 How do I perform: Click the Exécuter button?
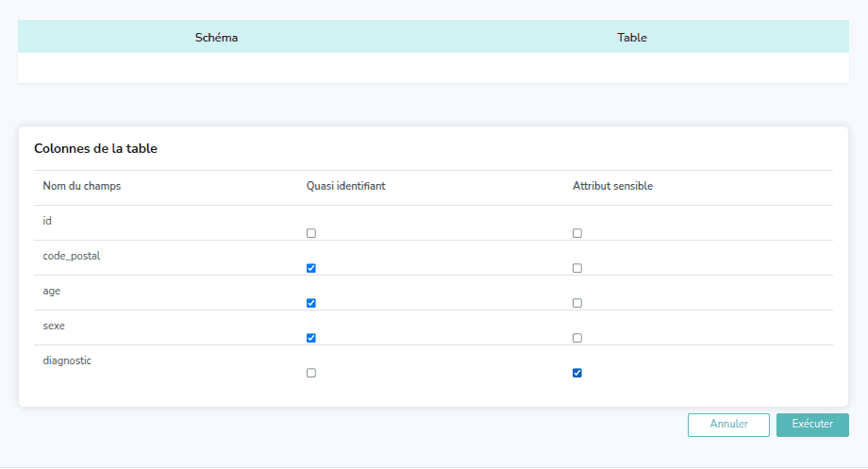pos(812,425)
